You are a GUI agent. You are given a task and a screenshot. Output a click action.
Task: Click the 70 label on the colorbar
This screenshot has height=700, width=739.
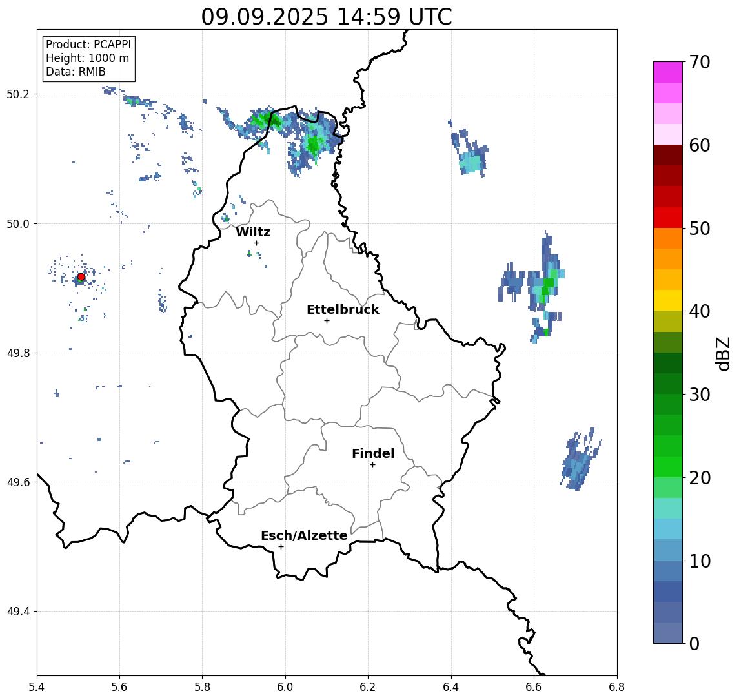[x=700, y=62]
